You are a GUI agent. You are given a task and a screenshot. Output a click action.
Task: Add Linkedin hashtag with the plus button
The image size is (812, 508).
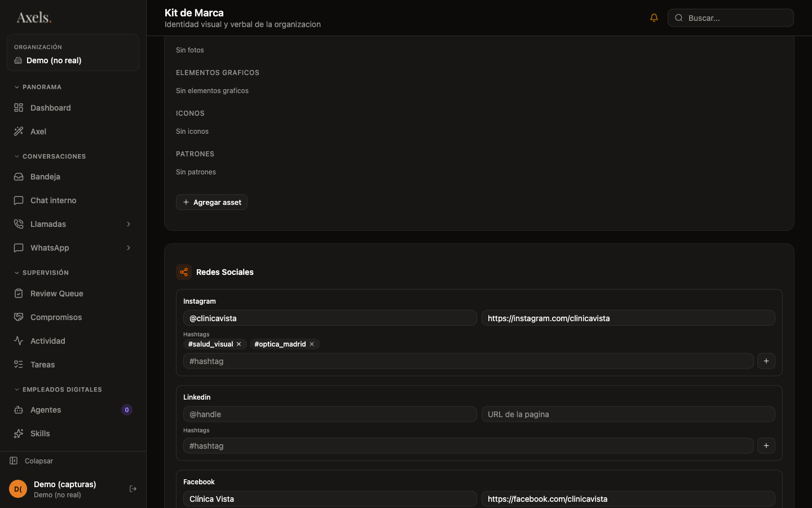pyautogui.click(x=766, y=446)
